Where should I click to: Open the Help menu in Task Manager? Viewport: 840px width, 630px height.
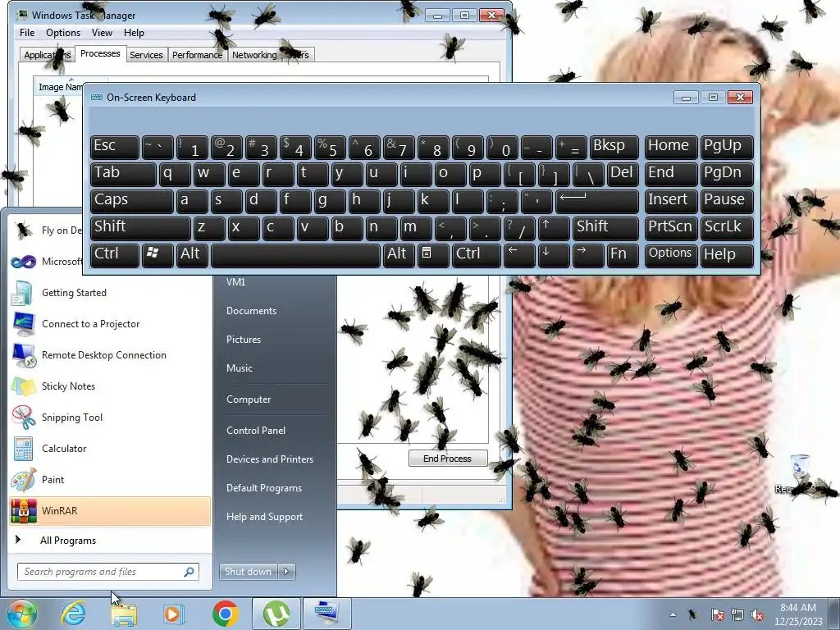pos(134,33)
